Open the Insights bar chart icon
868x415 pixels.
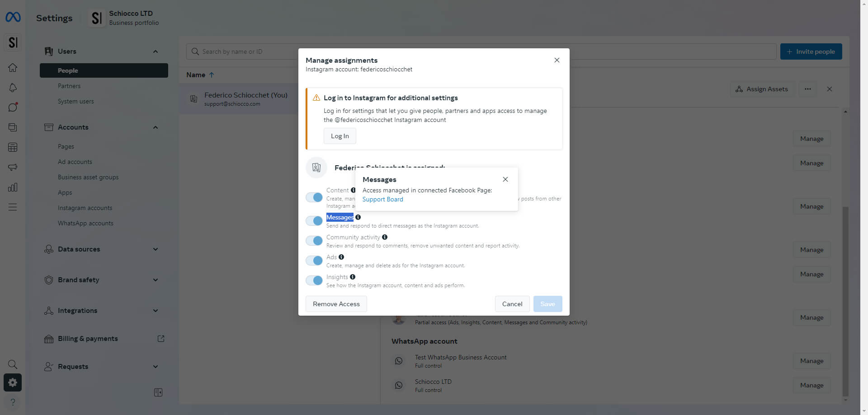[13, 187]
